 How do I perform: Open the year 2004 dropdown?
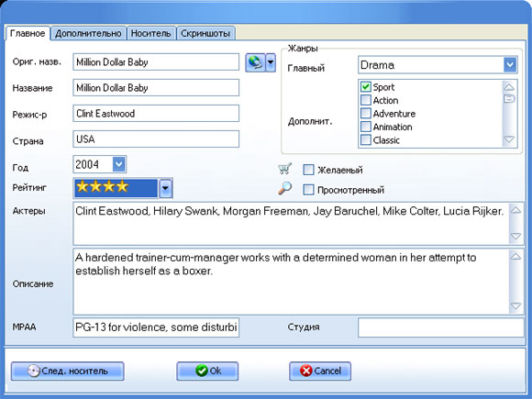pos(118,164)
